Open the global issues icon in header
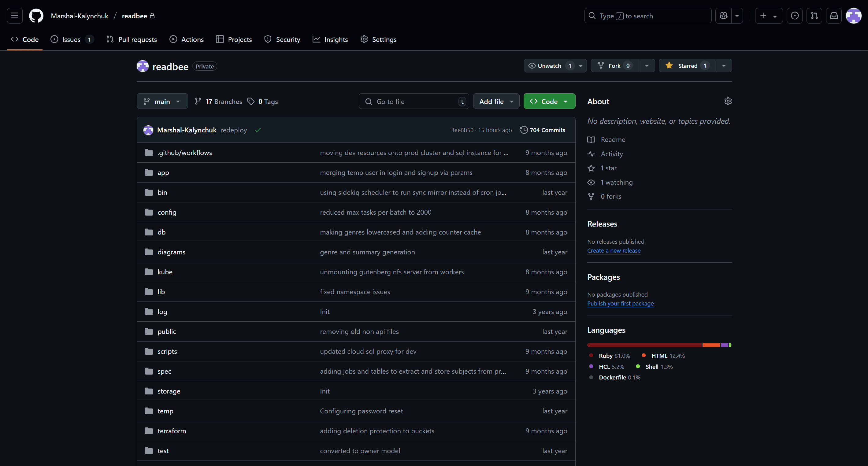This screenshot has height=466, width=868. pos(795,16)
